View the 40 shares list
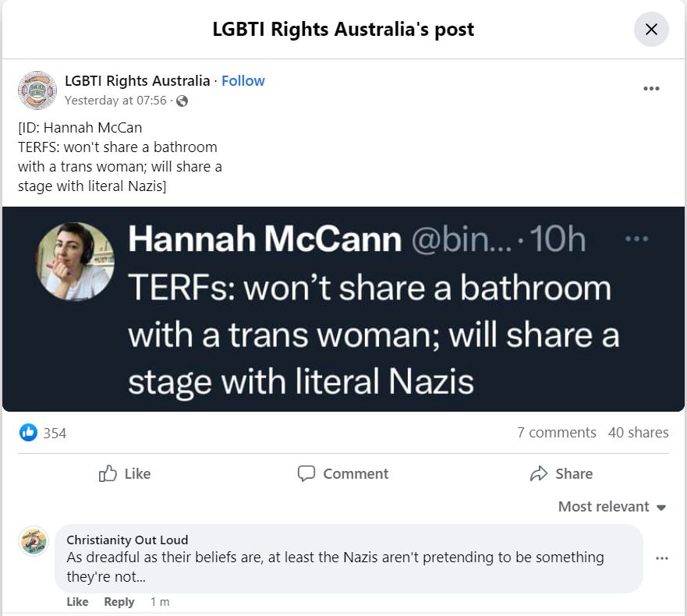 point(639,433)
